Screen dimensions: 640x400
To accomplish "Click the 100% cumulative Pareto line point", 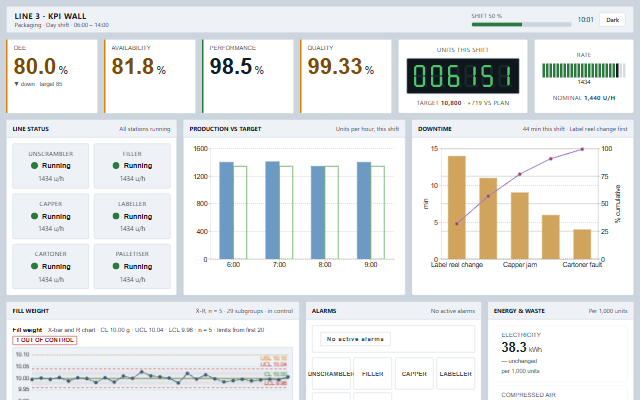I will tap(582, 149).
